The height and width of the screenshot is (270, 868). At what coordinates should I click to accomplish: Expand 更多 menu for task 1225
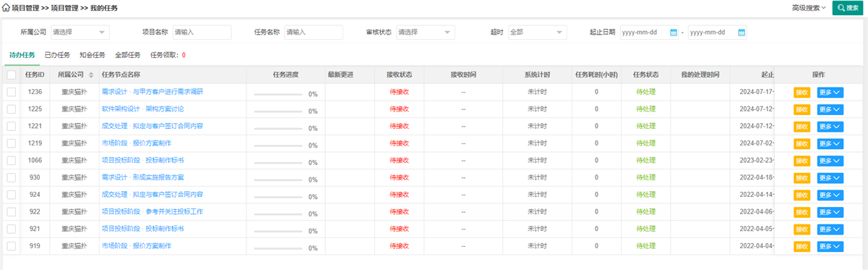[x=830, y=109]
